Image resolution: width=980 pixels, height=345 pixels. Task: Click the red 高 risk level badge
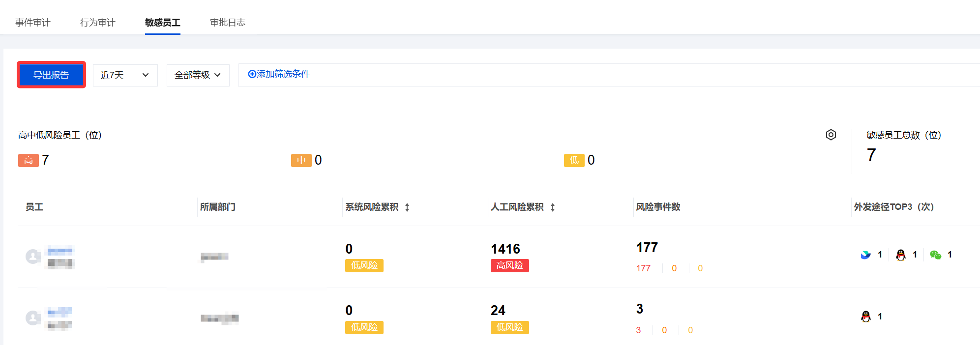(28, 160)
